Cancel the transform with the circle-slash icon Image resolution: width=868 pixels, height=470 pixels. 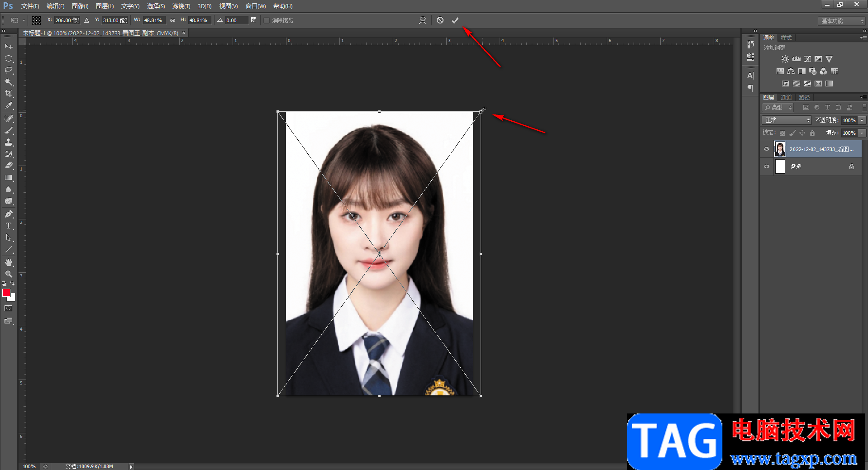[440, 20]
